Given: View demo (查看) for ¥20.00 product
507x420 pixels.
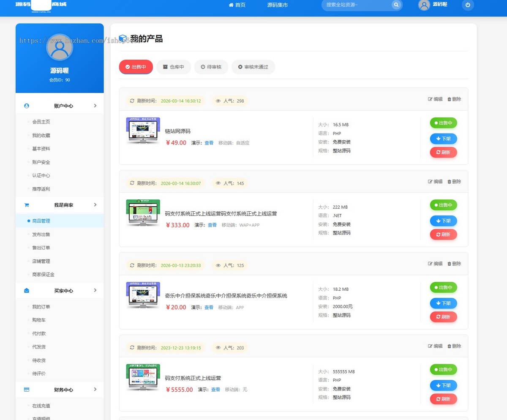Looking at the screenshot, I should (209, 308).
